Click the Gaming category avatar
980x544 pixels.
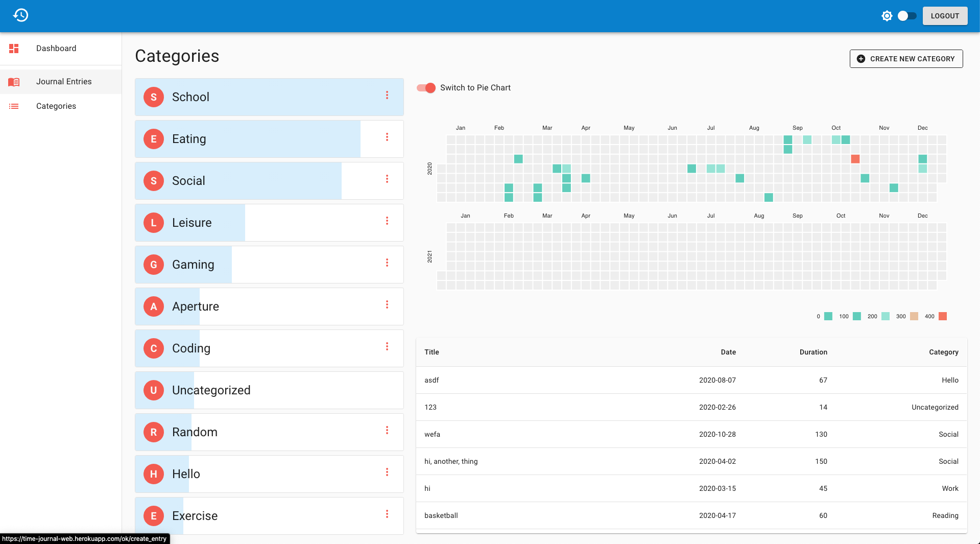154,265
